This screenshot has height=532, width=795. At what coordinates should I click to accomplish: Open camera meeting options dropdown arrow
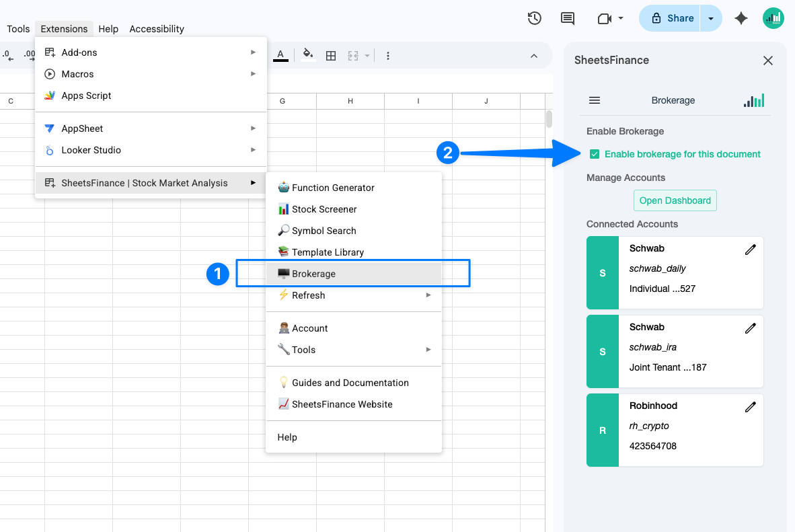(x=621, y=19)
